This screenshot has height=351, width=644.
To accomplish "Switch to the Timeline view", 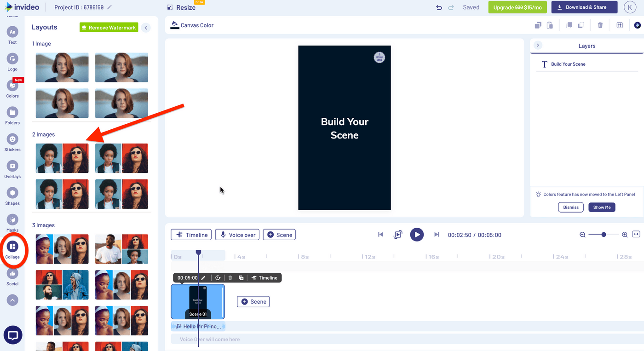I will tap(191, 235).
